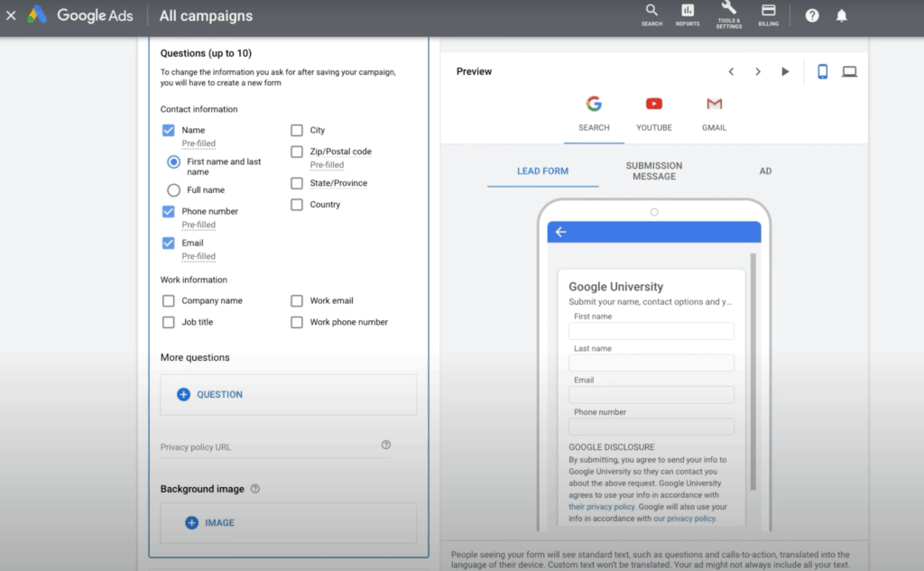The image size is (924, 571).
Task: Select the Gmail preview network
Action: tap(715, 115)
